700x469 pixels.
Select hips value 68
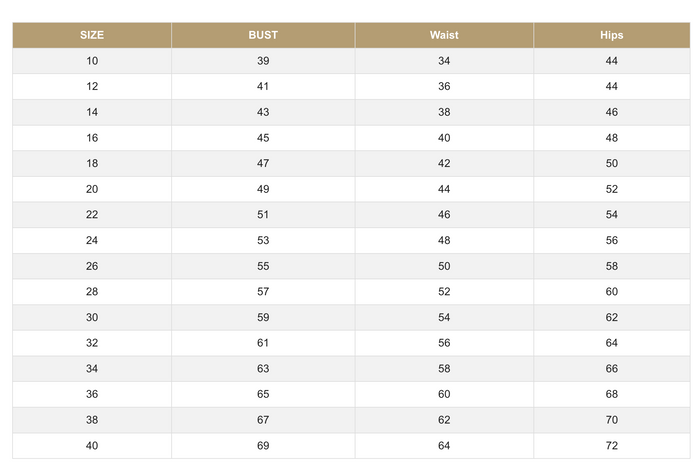612,394
